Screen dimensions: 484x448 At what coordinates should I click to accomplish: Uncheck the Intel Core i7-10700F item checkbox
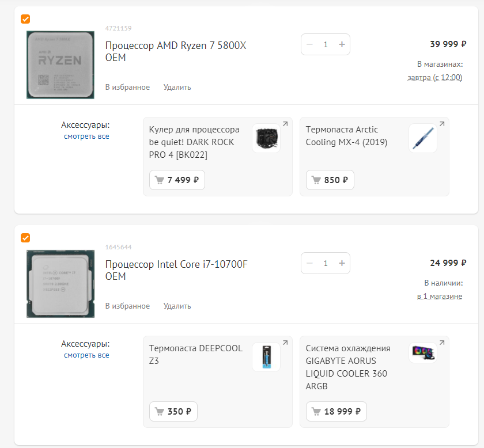25,238
